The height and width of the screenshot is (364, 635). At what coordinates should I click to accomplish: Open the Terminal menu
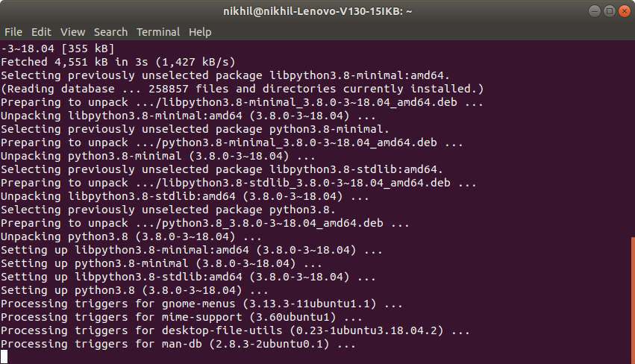pos(158,32)
